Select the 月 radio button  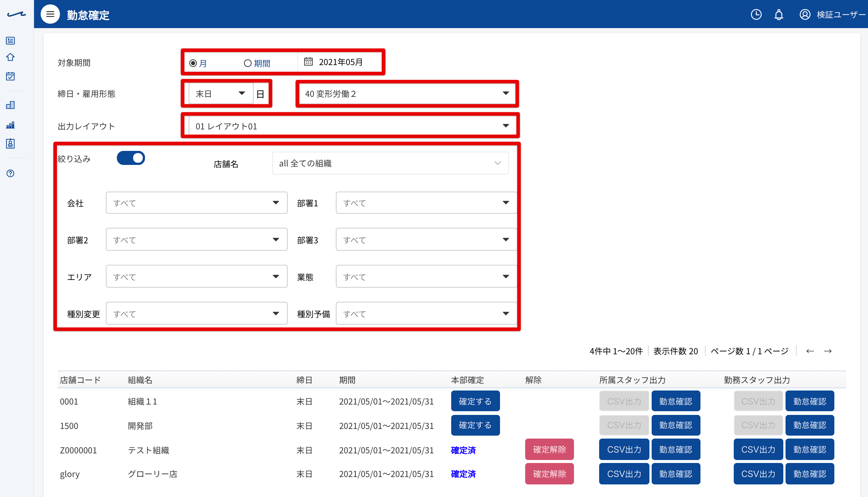pos(193,63)
